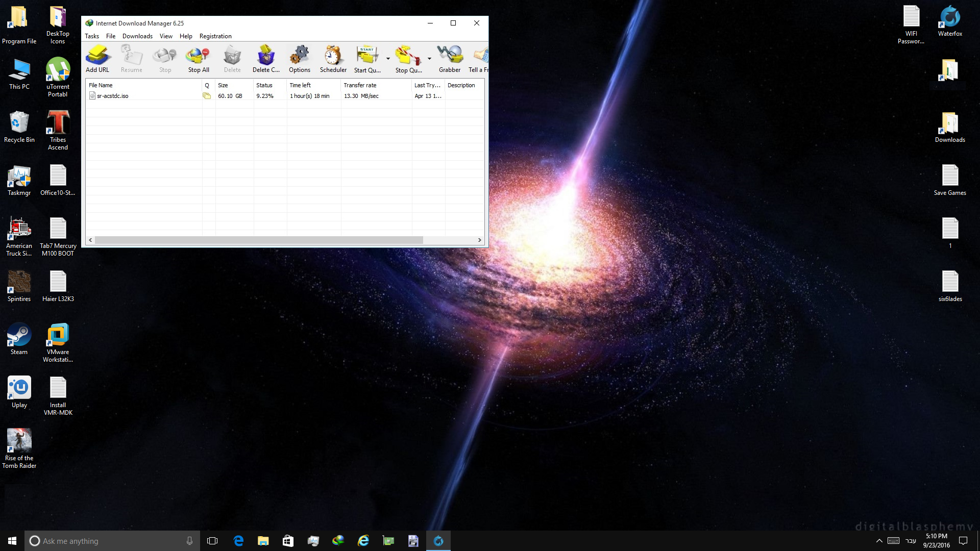Click the Add URL toolbar icon
Image resolution: width=980 pixels, height=551 pixels.
click(97, 59)
